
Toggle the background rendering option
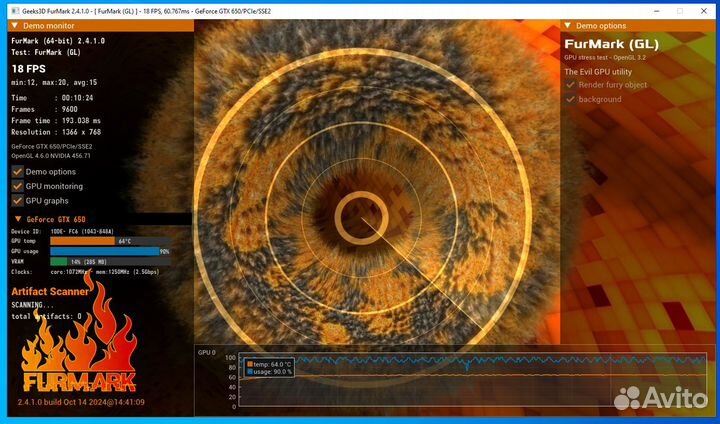[570, 99]
